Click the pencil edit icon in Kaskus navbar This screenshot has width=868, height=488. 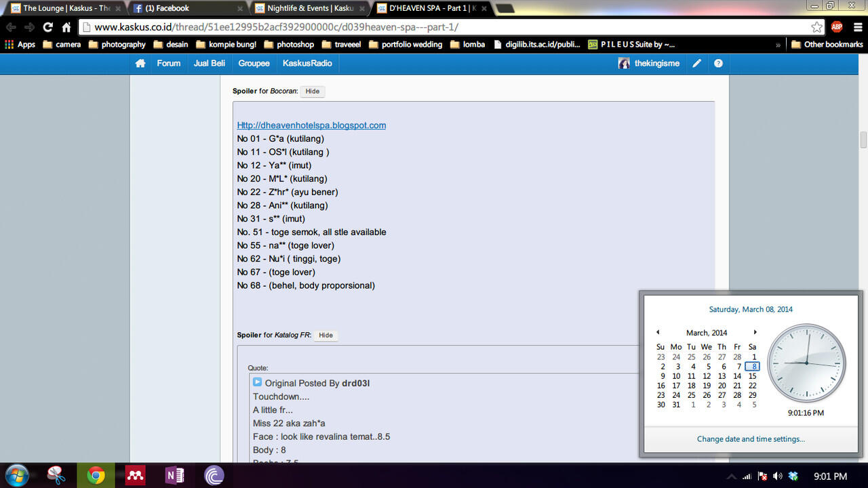[x=696, y=63]
